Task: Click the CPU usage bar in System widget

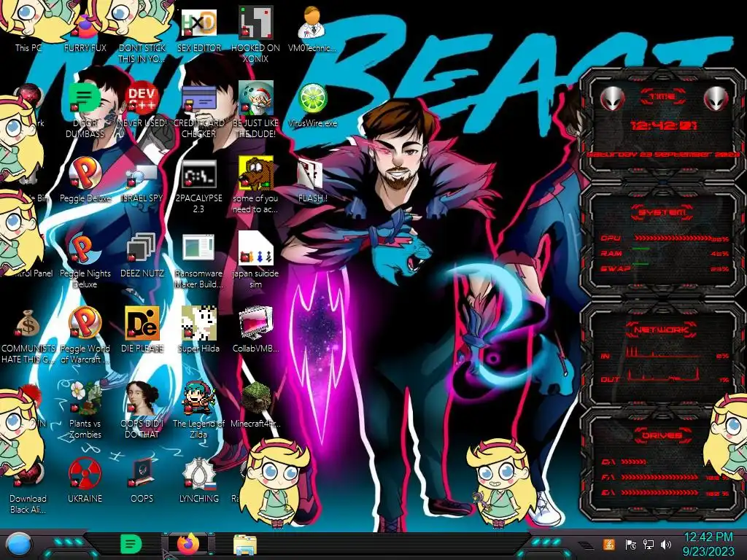Action: pos(672,238)
